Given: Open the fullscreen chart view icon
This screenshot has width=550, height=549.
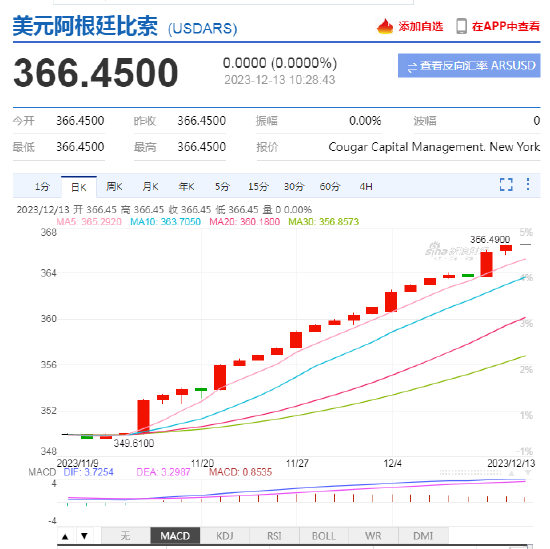Looking at the screenshot, I should pos(506,185).
